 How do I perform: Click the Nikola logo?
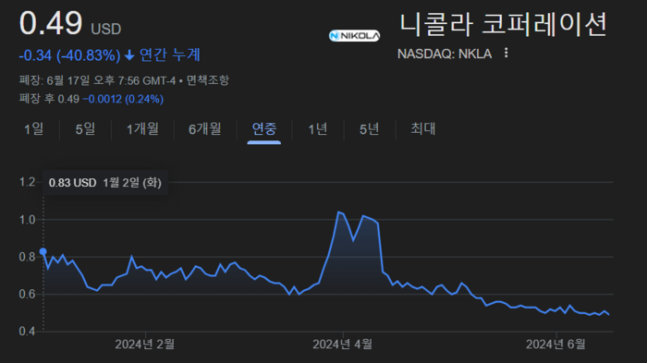[354, 36]
